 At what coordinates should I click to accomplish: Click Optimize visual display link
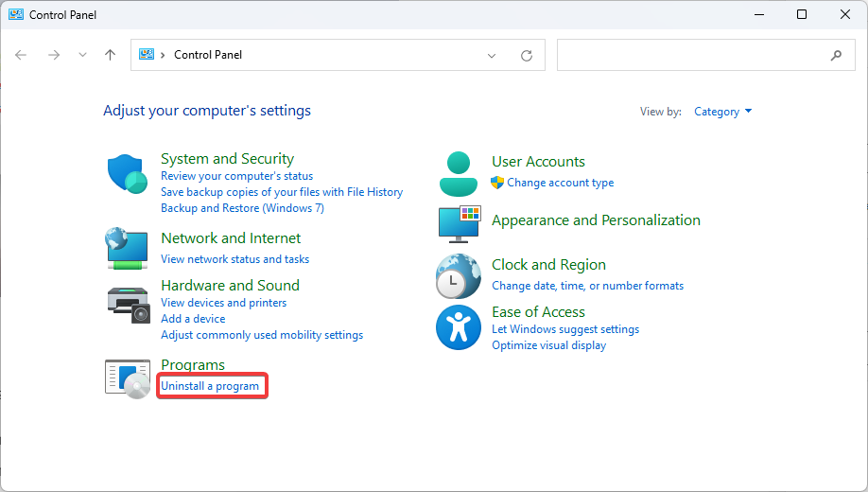(x=548, y=345)
